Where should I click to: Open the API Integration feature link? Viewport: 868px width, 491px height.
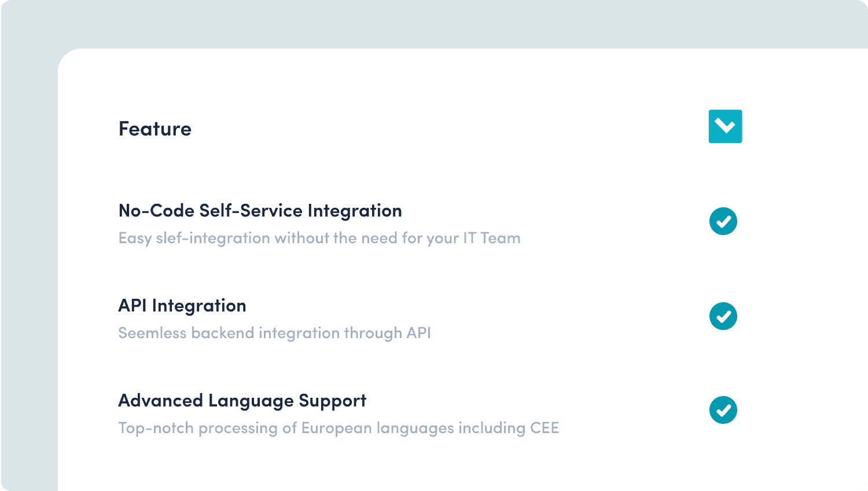182,305
